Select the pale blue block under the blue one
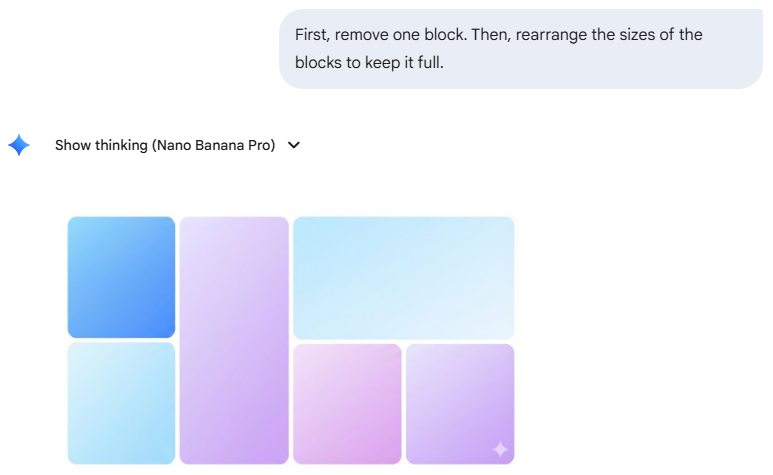The width and height of the screenshot is (773, 475). [121, 403]
